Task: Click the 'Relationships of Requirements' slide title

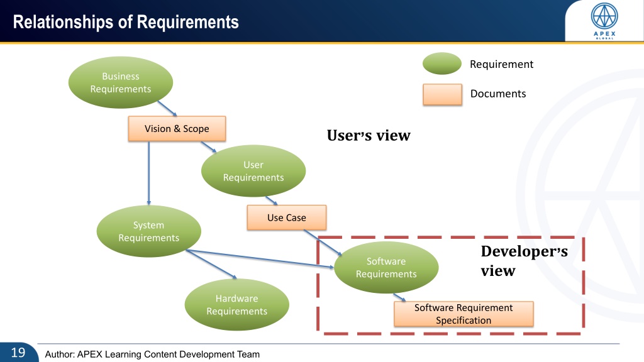Action: pos(126,22)
